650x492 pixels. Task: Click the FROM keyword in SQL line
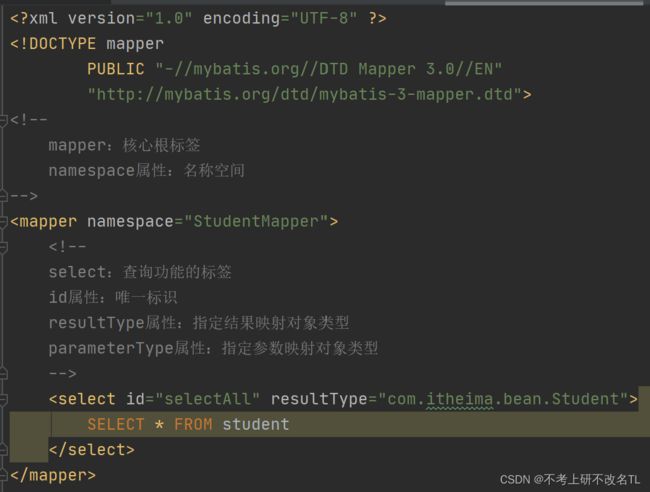point(193,424)
